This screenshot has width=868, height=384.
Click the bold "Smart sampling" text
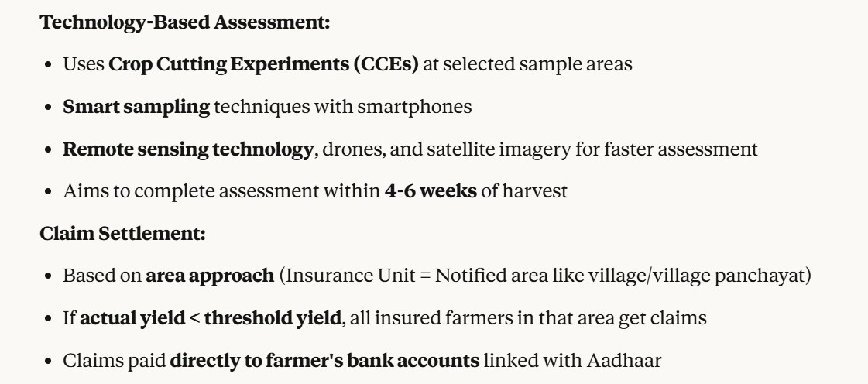click(x=136, y=107)
